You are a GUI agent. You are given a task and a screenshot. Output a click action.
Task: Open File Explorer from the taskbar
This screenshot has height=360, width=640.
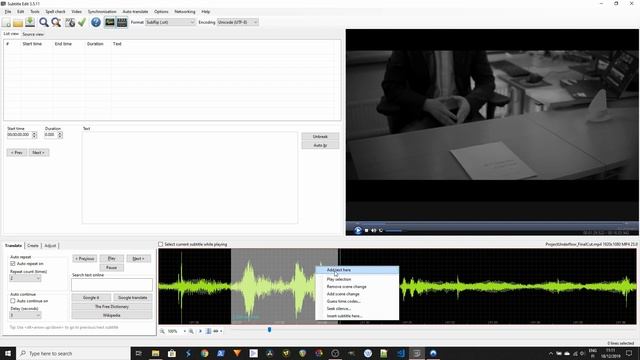pyautogui.click(x=156, y=353)
